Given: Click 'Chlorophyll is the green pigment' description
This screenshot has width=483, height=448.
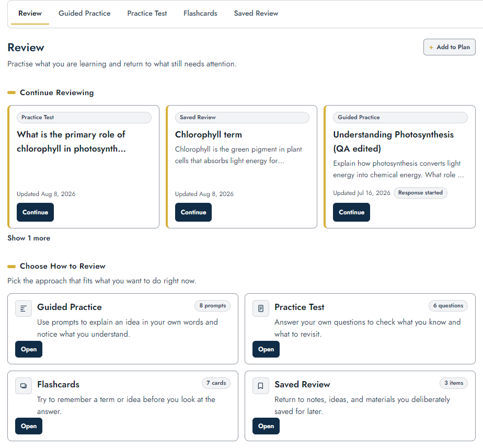Looking at the screenshot, I should (238, 155).
